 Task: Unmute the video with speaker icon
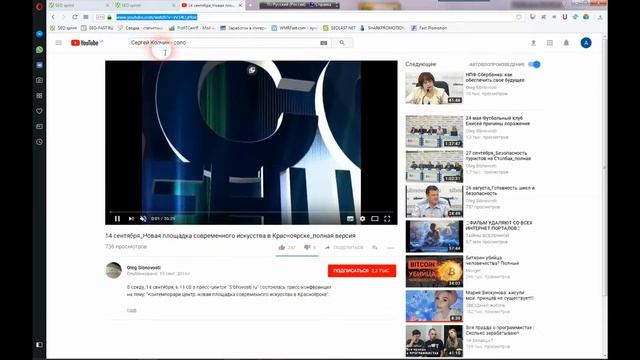[x=143, y=219]
